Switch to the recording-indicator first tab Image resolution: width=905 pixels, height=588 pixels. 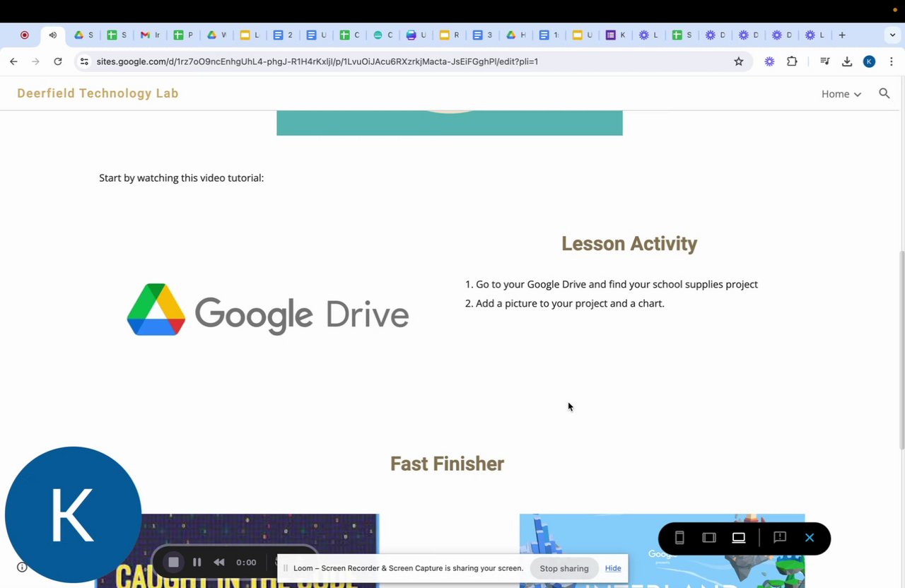pyautogui.click(x=24, y=35)
